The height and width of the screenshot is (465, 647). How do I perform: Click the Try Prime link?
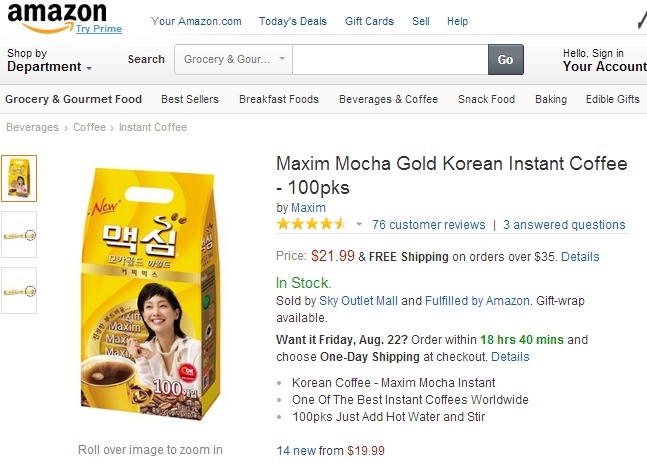point(99,29)
